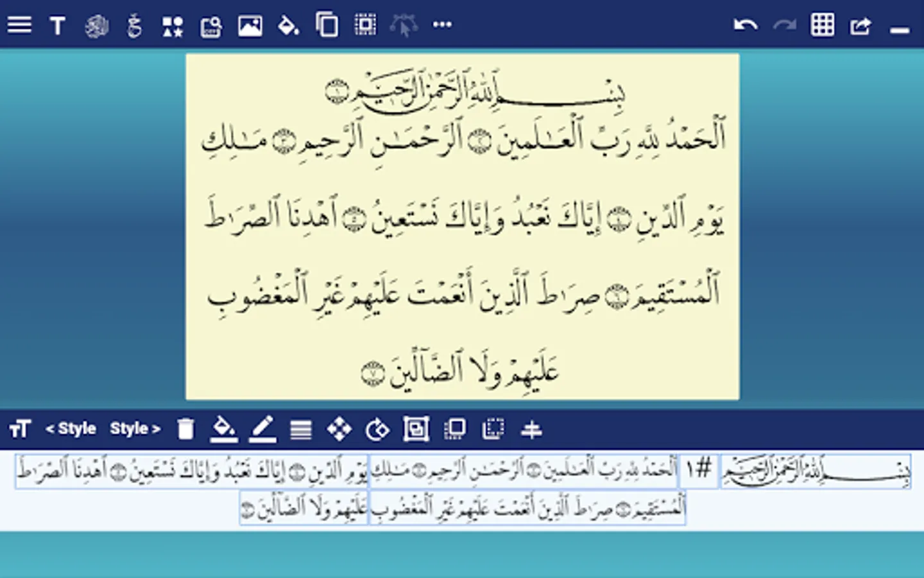
Task: Insert an image with the picture icon
Action: [x=250, y=26]
